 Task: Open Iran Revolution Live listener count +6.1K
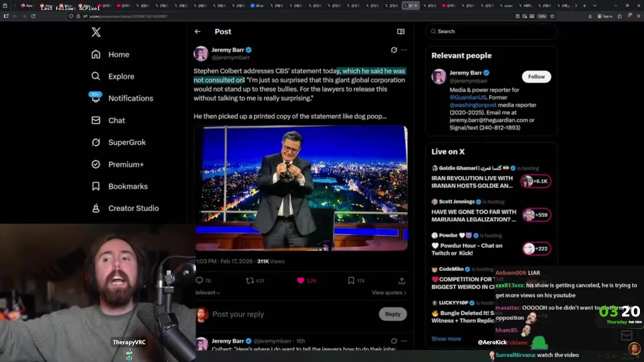[536, 181]
